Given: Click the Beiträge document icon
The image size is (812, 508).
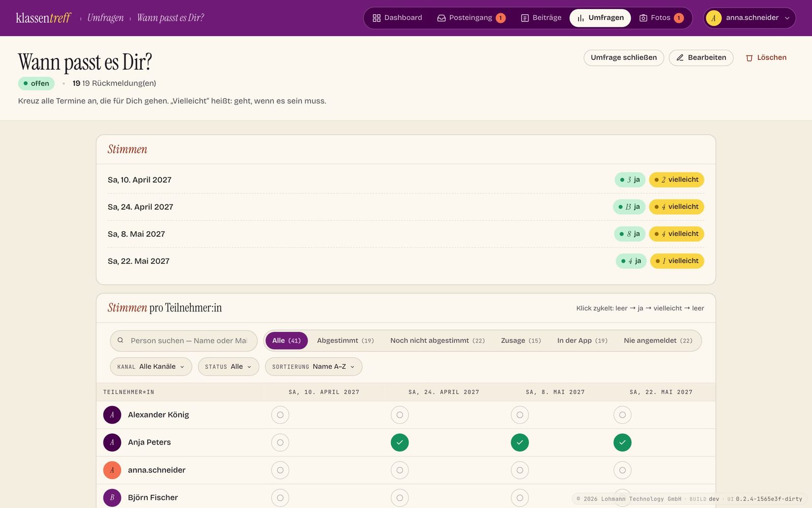Looking at the screenshot, I should pyautogui.click(x=525, y=18).
